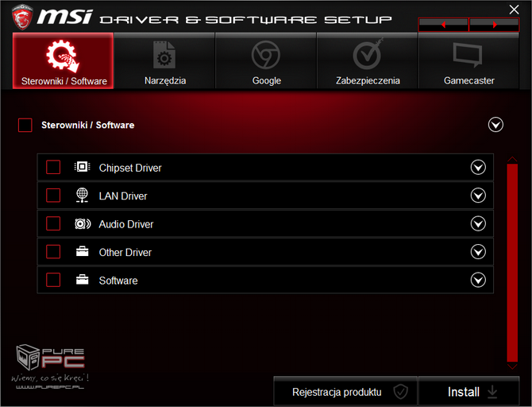Switch to the Gamecaster tab
Viewport: 532px width, 407px height.
click(468, 61)
